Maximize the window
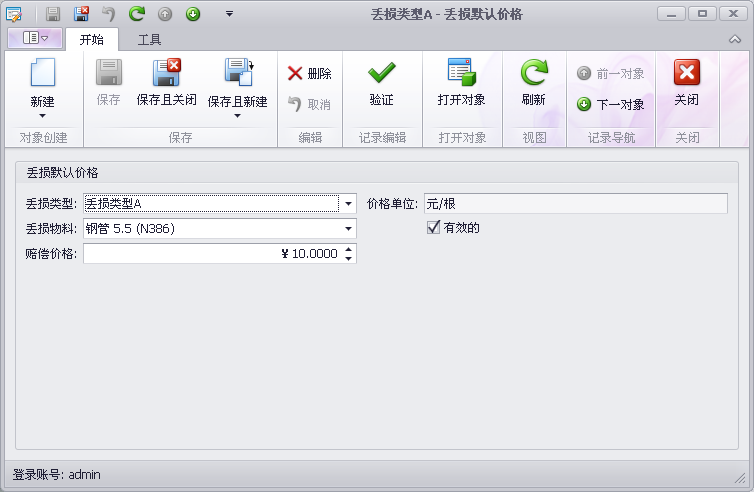This screenshot has width=754, height=492. tap(702, 14)
